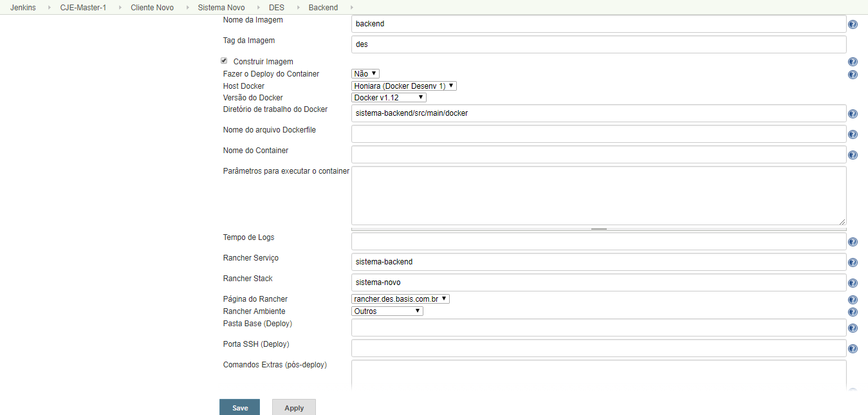This screenshot has height=415, width=868.
Task: Expand the Host Docker dropdown
Action: [403, 86]
